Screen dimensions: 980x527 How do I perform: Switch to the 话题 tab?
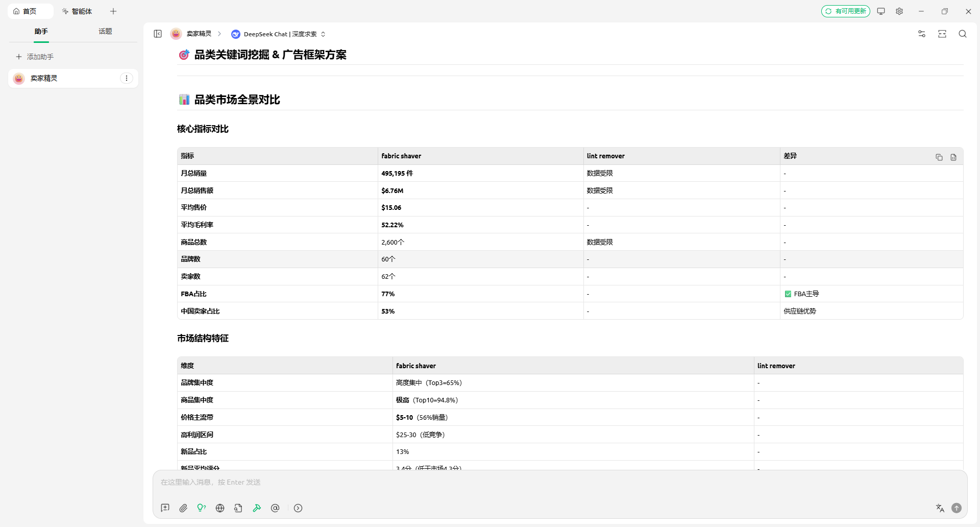coord(105,32)
